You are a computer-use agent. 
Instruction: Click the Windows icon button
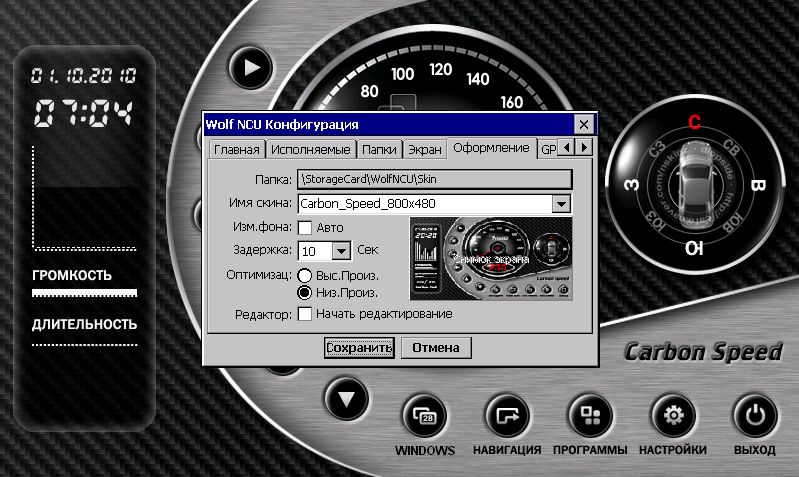pyautogui.click(x=425, y=415)
